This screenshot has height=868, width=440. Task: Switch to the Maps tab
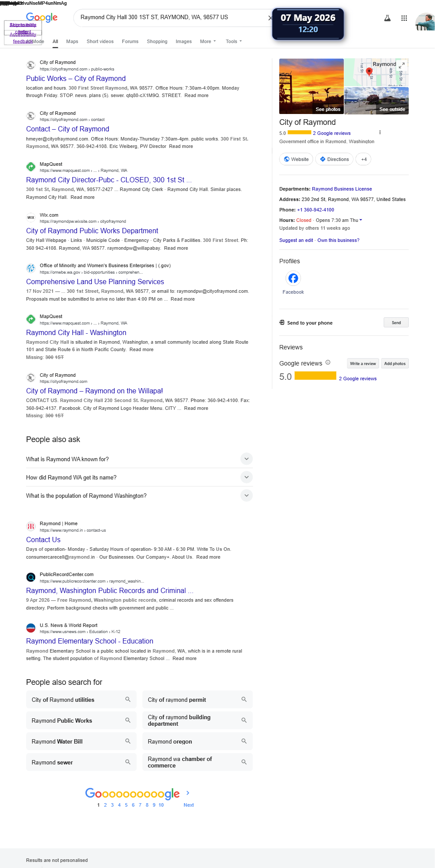click(x=72, y=41)
